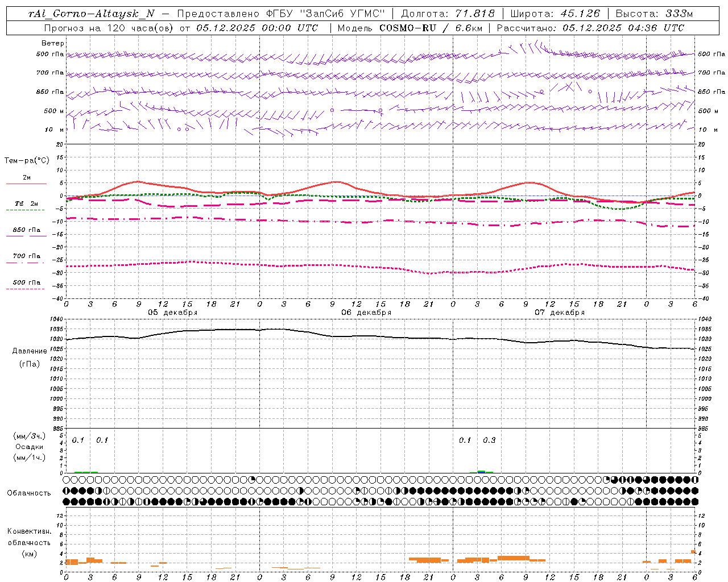Click the Конвективн. panel label

(x=29, y=531)
